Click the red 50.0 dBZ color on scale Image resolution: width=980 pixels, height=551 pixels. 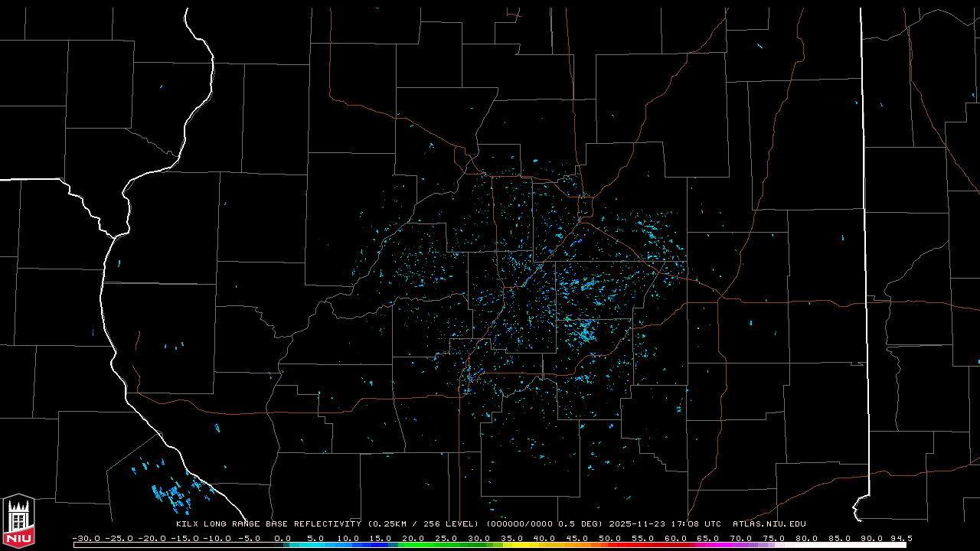tap(609, 545)
